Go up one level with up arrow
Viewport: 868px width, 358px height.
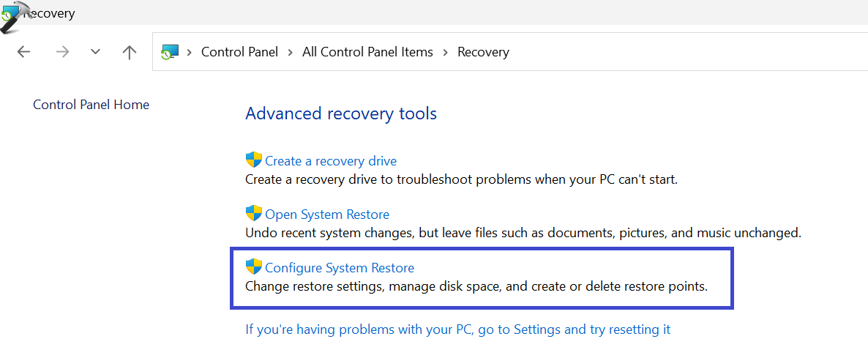[130, 52]
